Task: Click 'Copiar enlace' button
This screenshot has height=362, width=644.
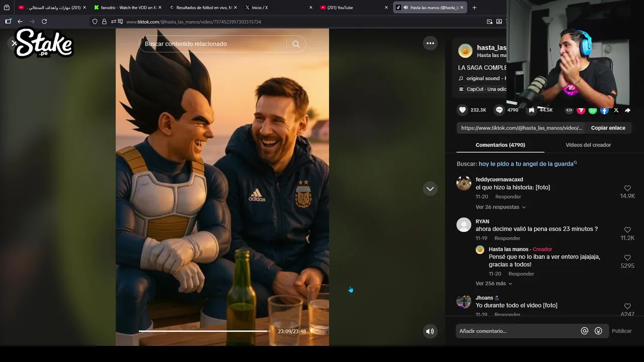Action: 608,128
